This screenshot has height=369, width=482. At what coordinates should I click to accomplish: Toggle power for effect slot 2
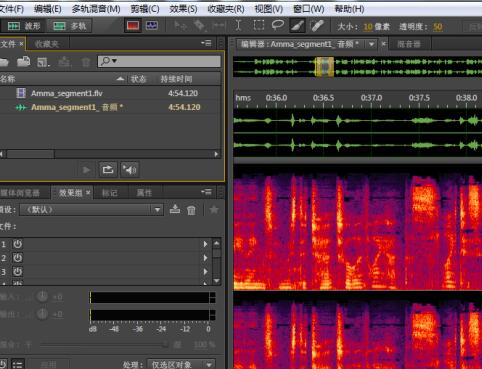click(x=17, y=258)
